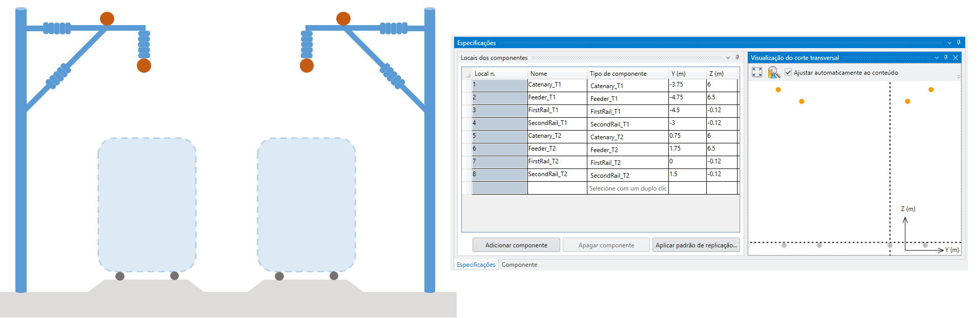Open the cross-section toolbar overflow arrow
This screenshot has height=318, width=980.
coord(958,76)
